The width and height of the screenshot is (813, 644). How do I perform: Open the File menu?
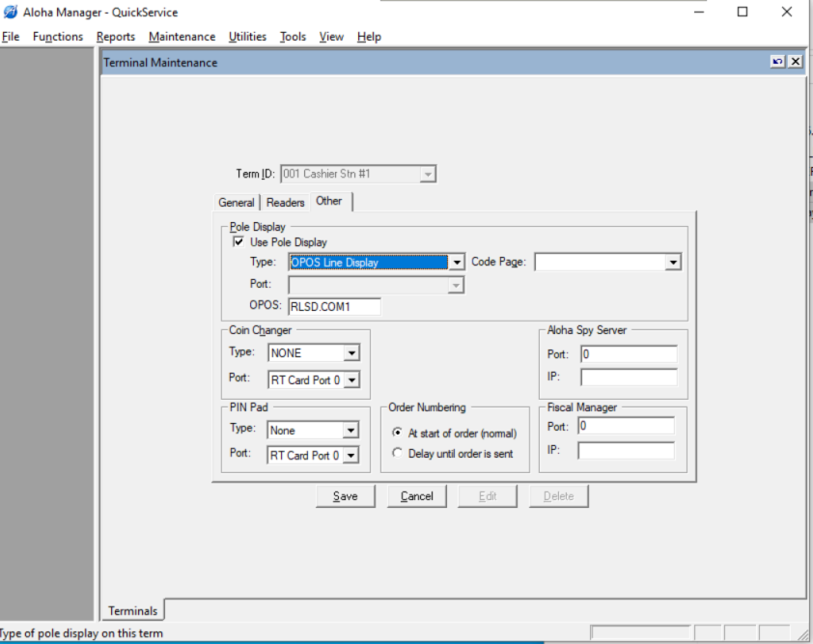(11, 37)
